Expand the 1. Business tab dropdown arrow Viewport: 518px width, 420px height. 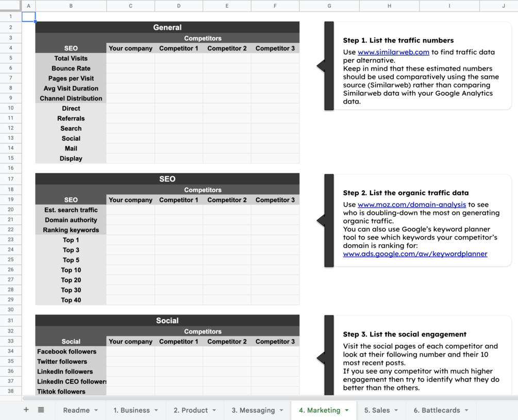click(x=156, y=410)
